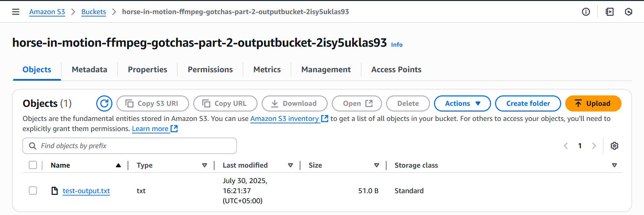Click page number 1 in pagination

[580, 146]
